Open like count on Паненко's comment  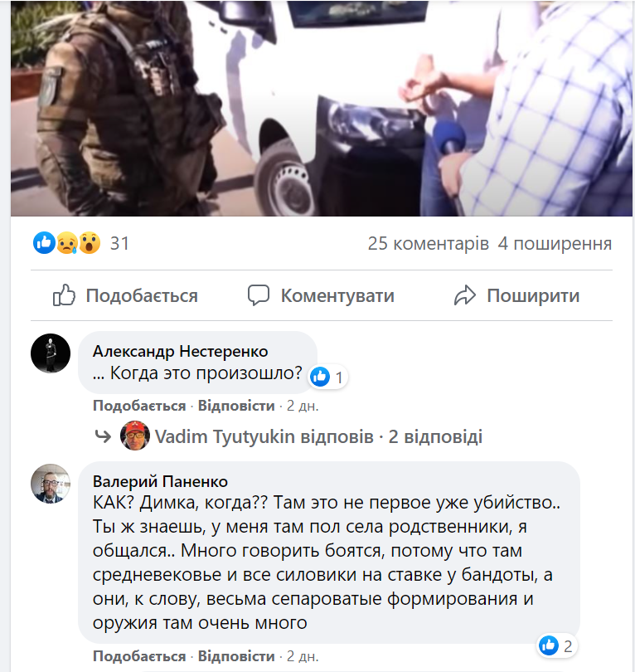556,645
